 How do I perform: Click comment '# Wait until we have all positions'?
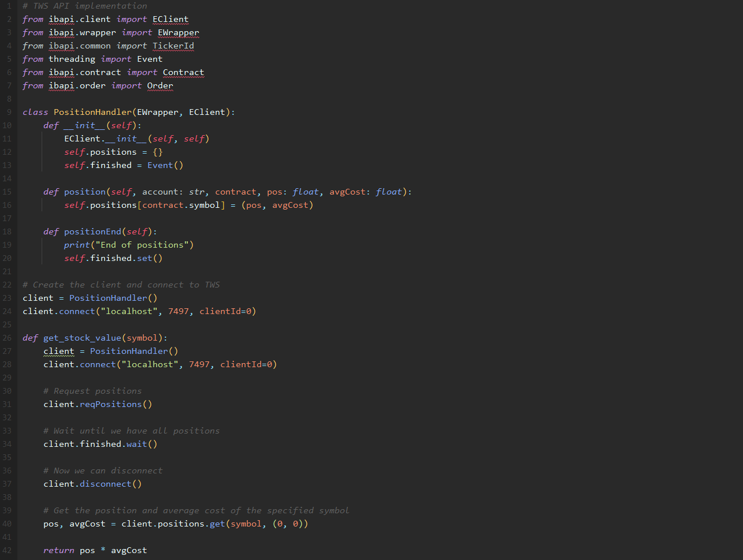(132, 431)
